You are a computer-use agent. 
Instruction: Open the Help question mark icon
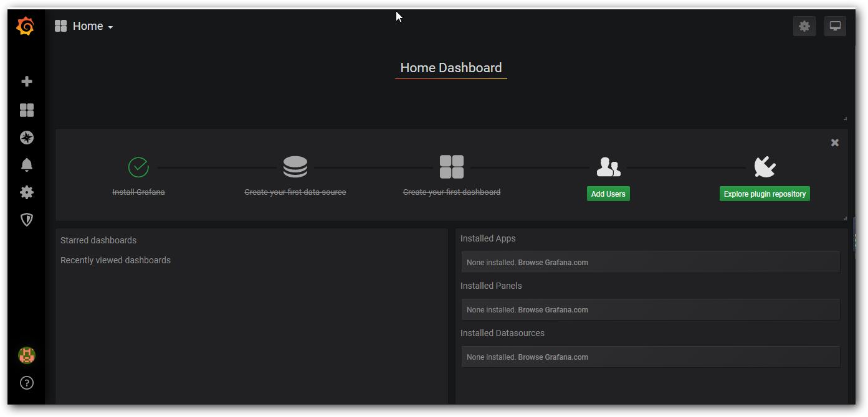pos(27,383)
